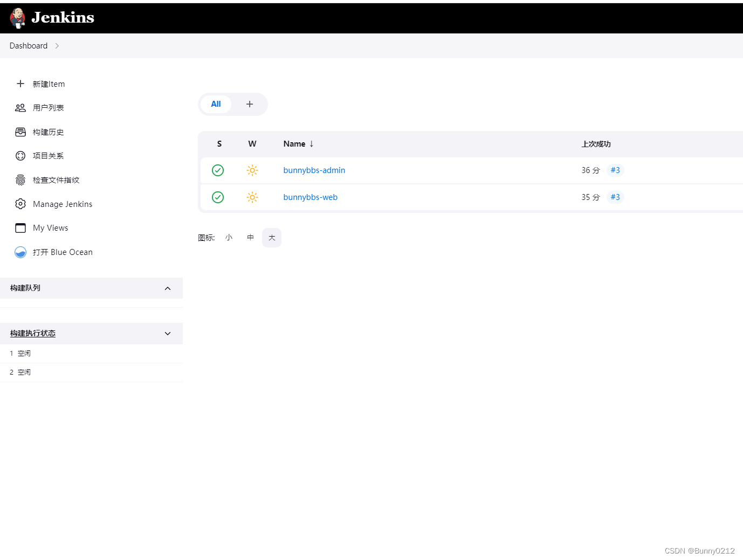Click the window icon beside My Views

20,228
